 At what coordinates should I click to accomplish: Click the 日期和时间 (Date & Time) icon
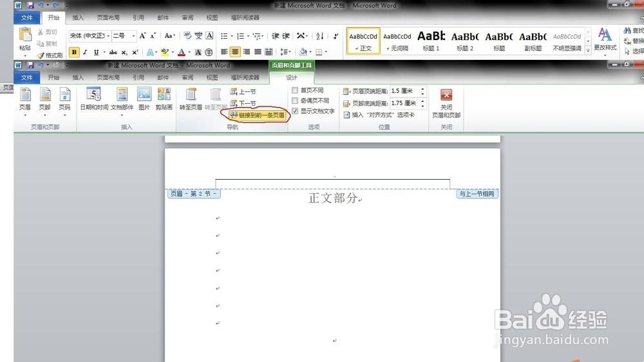click(x=93, y=99)
